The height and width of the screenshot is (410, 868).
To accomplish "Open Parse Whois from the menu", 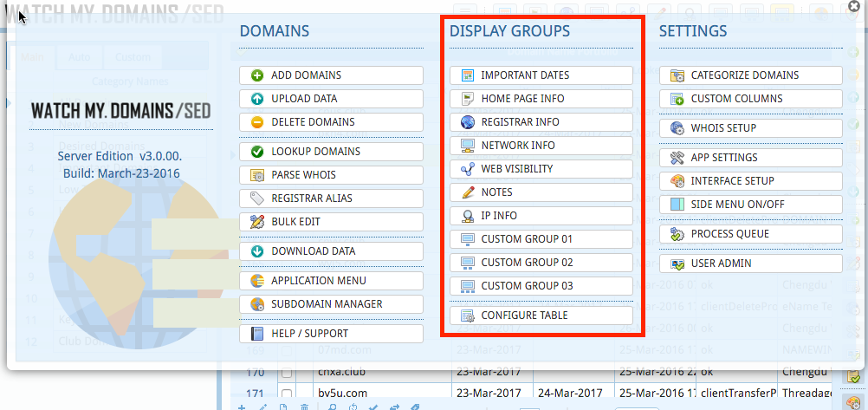I will pos(331,175).
